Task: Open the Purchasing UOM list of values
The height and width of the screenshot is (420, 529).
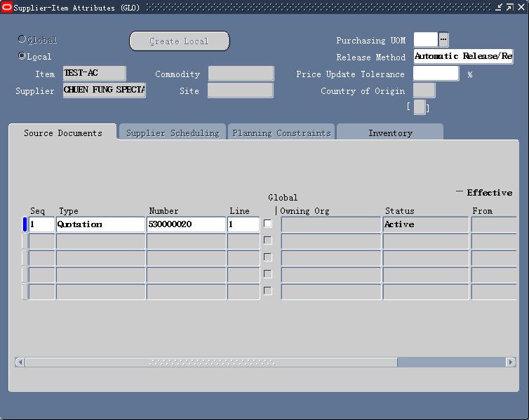Action: click(x=443, y=40)
